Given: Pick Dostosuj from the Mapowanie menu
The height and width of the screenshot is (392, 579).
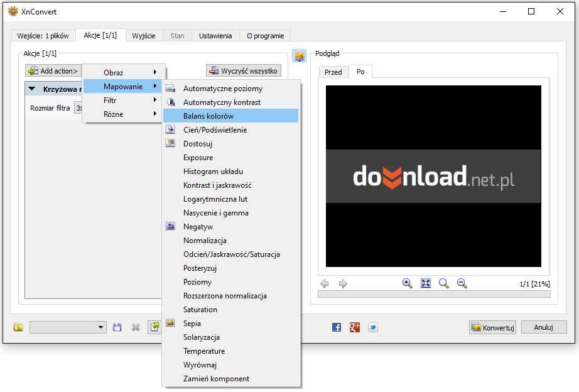Looking at the screenshot, I should click(231, 144).
